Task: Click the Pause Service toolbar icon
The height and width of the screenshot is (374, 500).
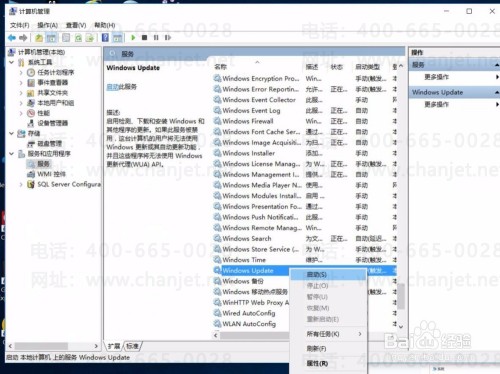Action: click(x=156, y=38)
